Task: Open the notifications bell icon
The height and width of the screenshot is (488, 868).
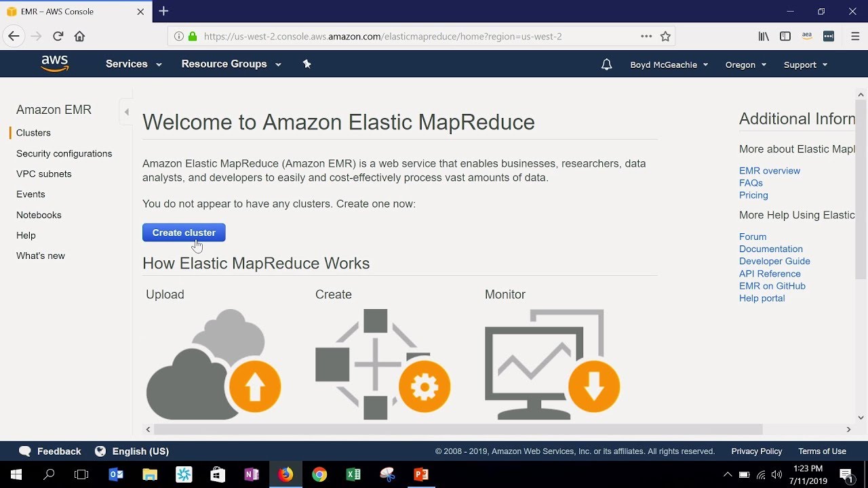Action: pos(606,64)
